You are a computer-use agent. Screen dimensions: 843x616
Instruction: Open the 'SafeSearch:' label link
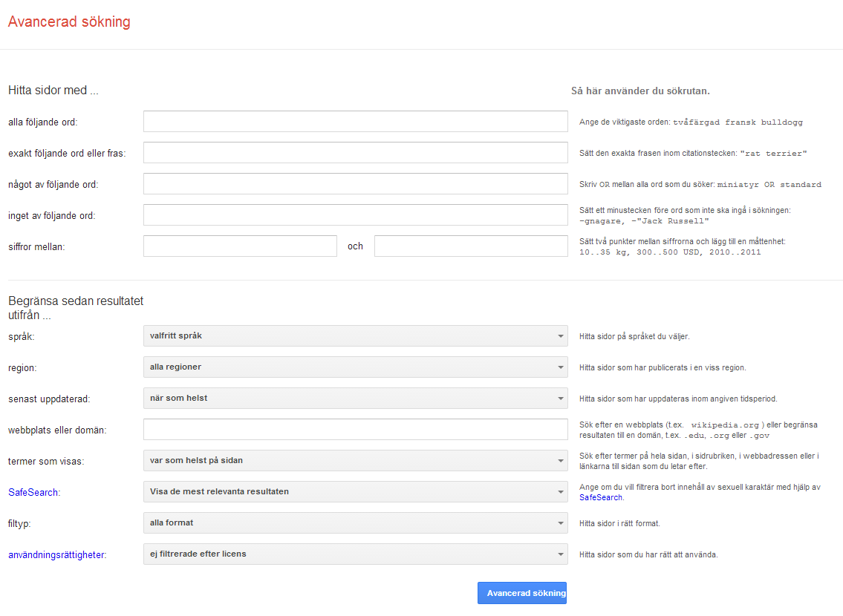point(34,493)
